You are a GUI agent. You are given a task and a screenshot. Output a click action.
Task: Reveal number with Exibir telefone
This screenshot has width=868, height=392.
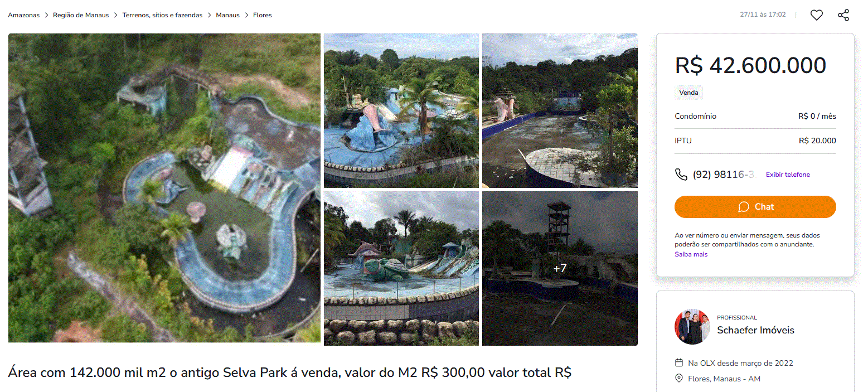788,175
